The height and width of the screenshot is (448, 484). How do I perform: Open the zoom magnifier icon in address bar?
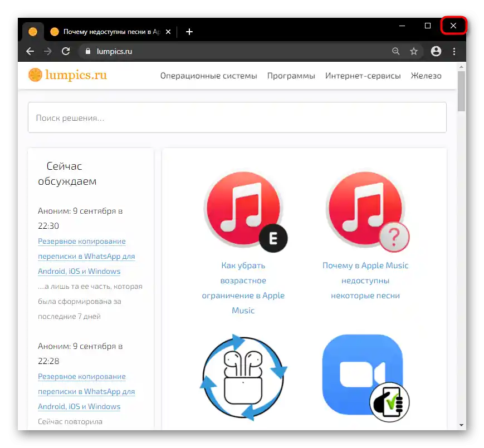pos(395,51)
